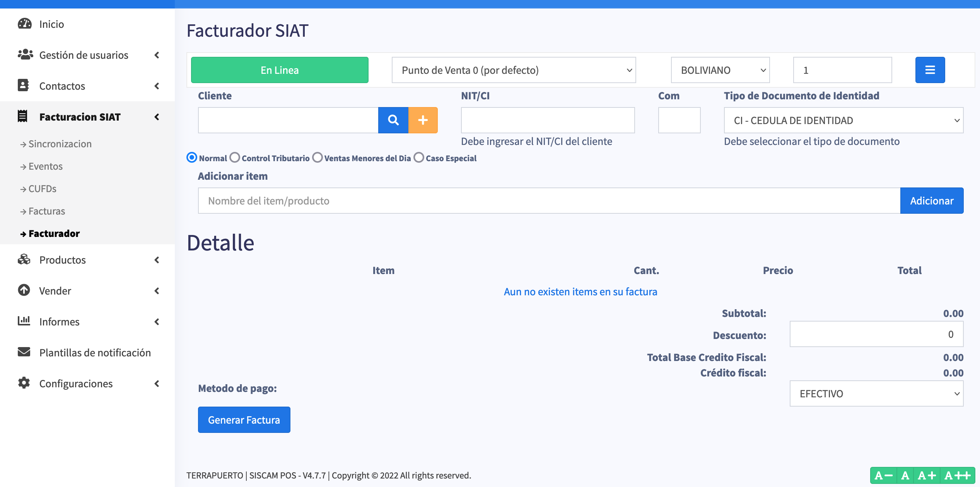Select the Control Tributario radio option
This screenshot has width=980, height=487.
[235, 158]
